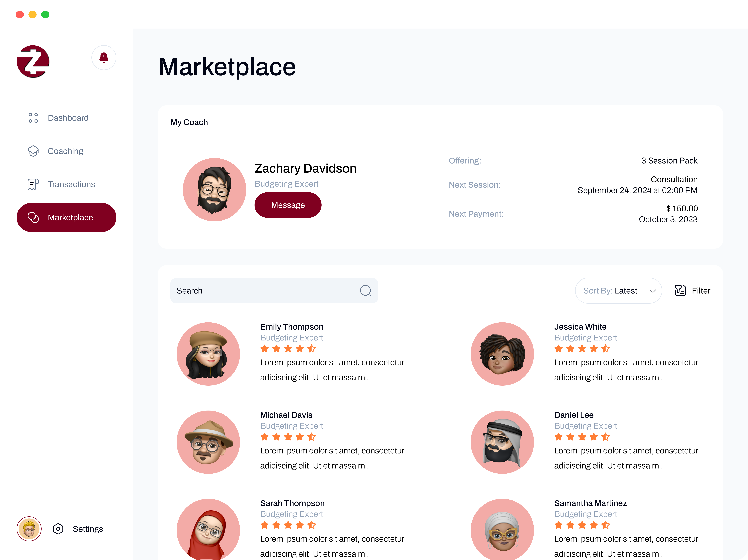
Task: Click the Coaching graduation cap icon
Action: (x=33, y=151)
